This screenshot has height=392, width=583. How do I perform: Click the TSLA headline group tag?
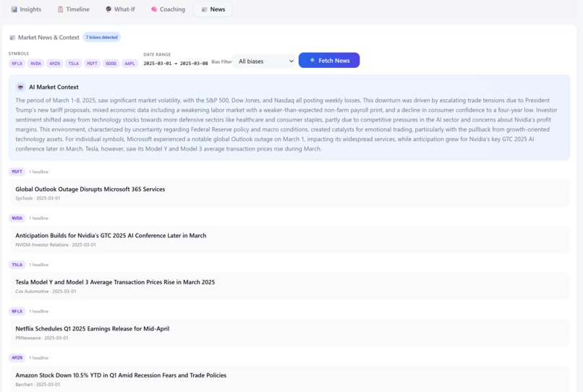(x=17, y=265)
